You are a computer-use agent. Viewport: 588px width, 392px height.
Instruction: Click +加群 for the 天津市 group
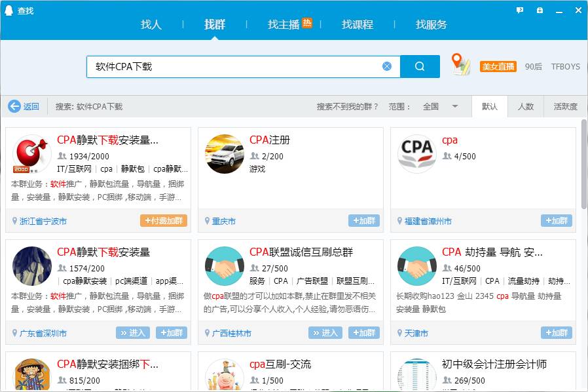[x=556, y=332]
